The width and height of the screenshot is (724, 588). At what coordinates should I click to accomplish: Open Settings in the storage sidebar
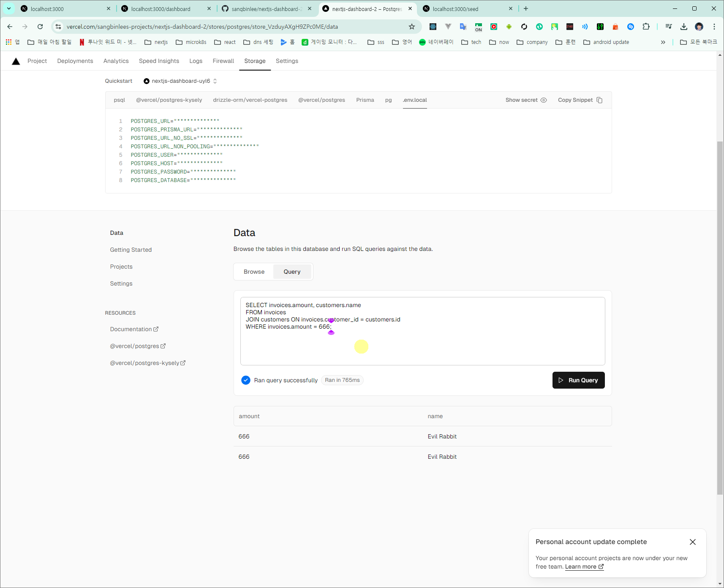pos(121,283)
